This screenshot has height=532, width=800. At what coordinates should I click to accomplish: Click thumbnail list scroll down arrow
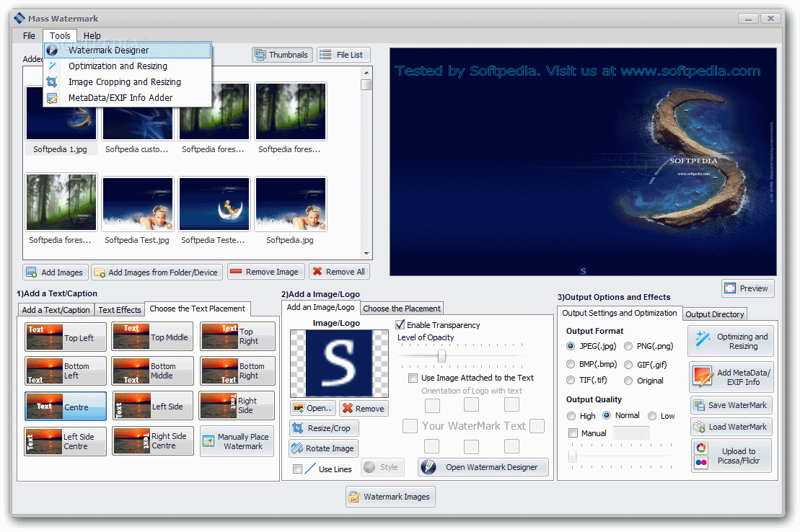point(366,253)
